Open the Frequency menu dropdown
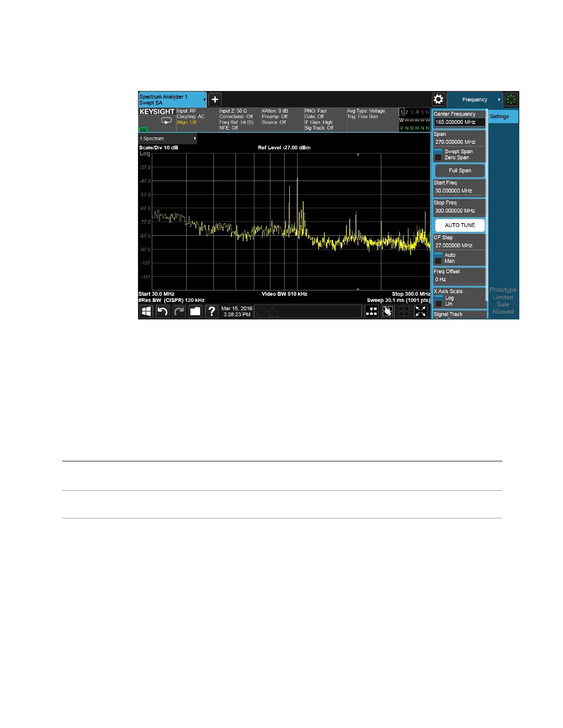 coord(475,99)
